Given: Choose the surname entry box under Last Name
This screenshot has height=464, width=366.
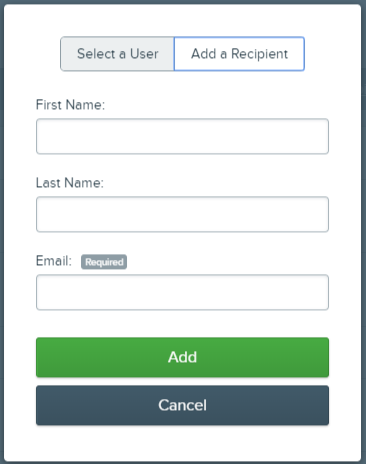Looking at the screenshot, I should point(182,214).
